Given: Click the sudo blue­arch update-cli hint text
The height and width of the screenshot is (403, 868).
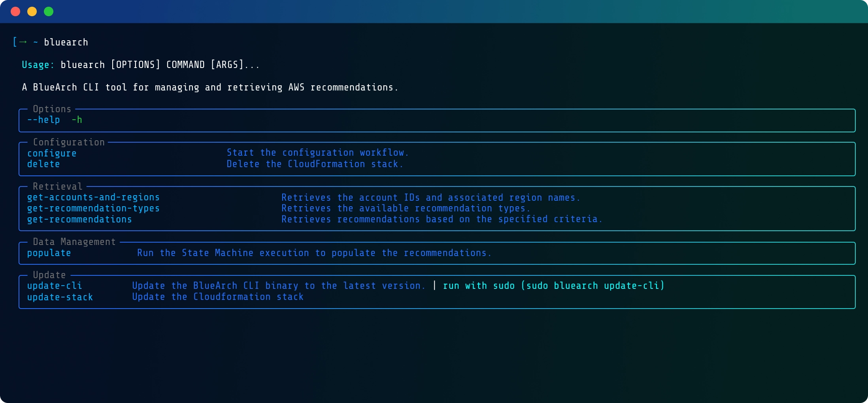Looking at the screenshot, I should pyautogui.click(x=553, y=286).
